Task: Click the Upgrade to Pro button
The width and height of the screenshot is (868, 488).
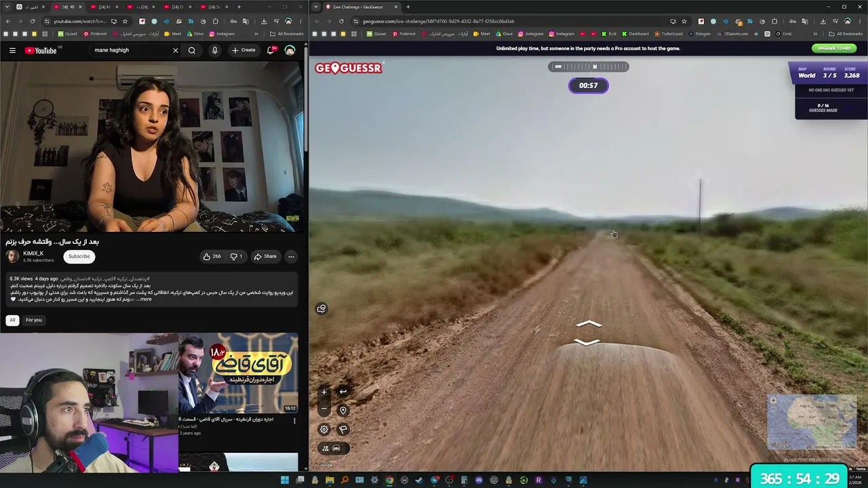Action: [834, 48]
